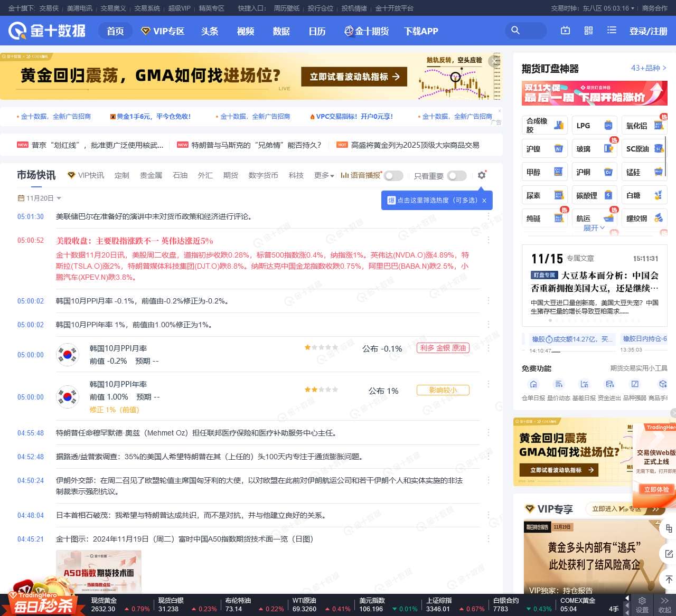
Task: Open the 视频 nav tab
Action: coord(246,31)
